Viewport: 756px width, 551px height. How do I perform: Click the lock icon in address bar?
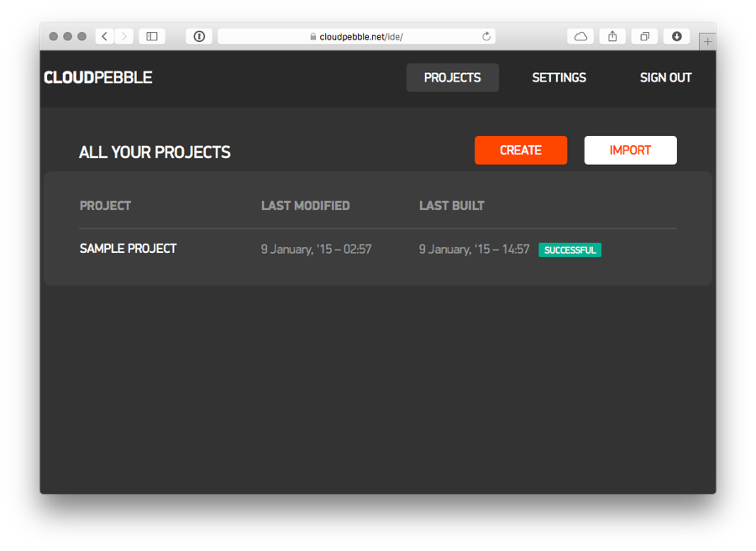(313, 37)
